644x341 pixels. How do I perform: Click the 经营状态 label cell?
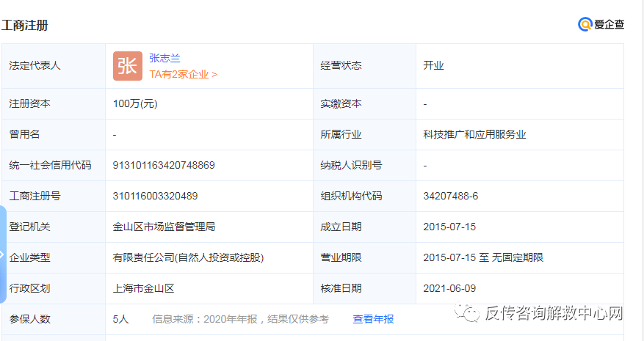365,66
